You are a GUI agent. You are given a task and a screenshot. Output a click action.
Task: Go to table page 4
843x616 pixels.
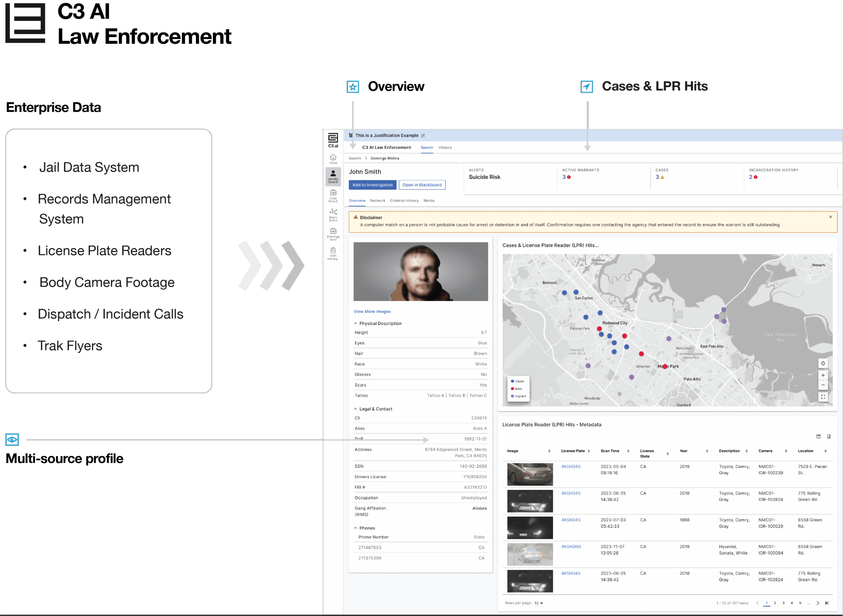pos(792,603)
